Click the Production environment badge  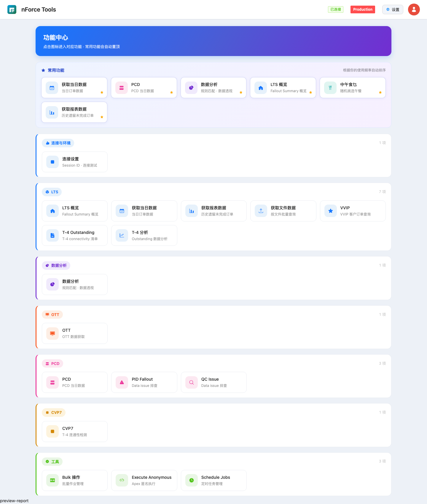[x=363, y=9]
